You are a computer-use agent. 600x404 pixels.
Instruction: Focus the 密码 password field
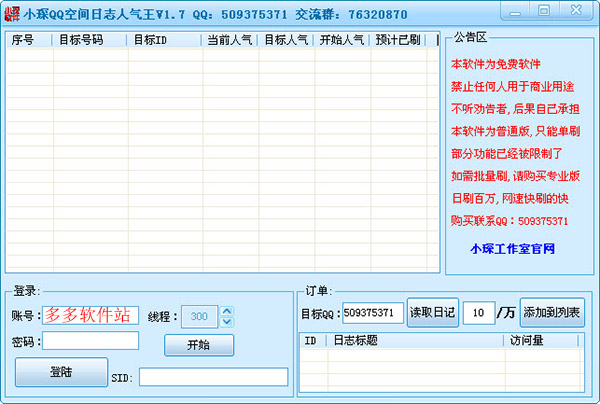pos(90,341)
